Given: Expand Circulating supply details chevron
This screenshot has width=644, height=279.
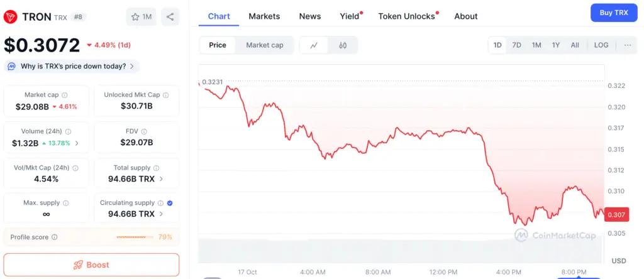Looking at the screenshot, I should click(x=161, y=214).
